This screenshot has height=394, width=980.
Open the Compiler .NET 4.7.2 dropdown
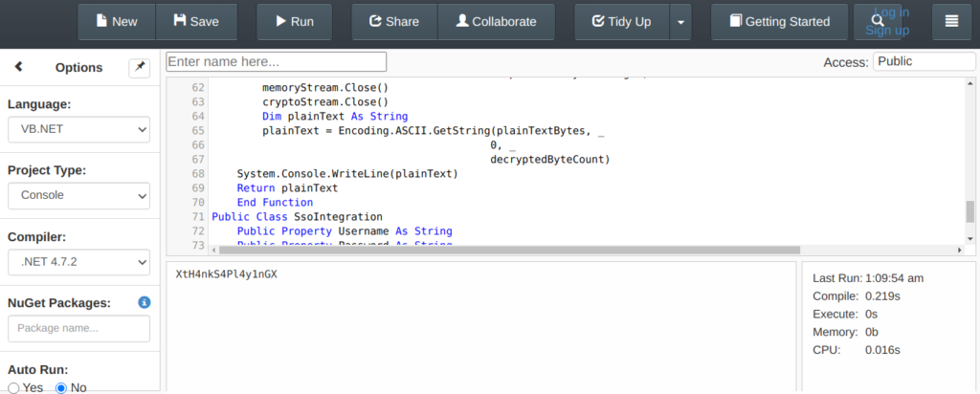pyautogui.click(x=78, y=261)
